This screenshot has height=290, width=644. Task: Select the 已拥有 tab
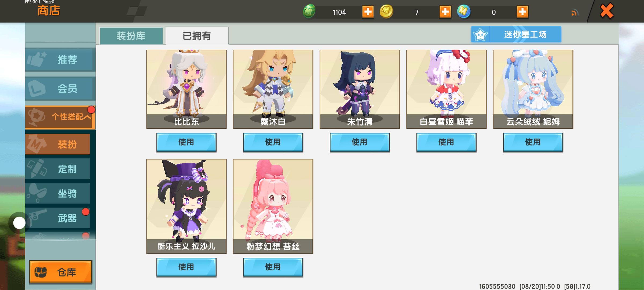[197, 36]
